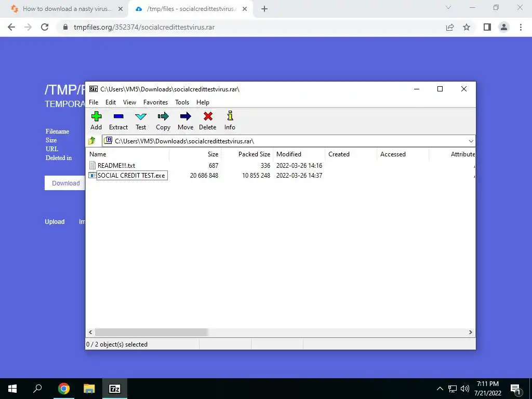This screenshot has width=532, height=399.
Task: Open File Explorer from the taskbar
Action: pyautogui.click(x=89, y=389)
